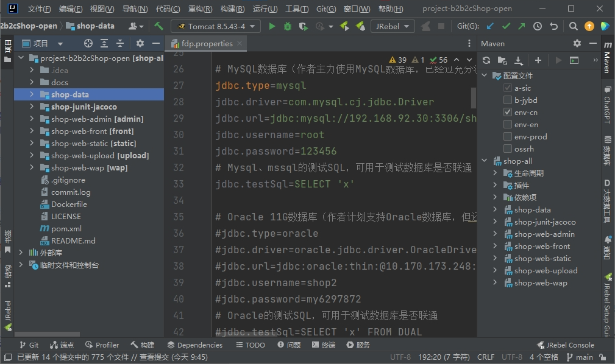Push commits with the green arrow icon
The width and height of the screenshot is (615, 364).
[x=521, y=26]
